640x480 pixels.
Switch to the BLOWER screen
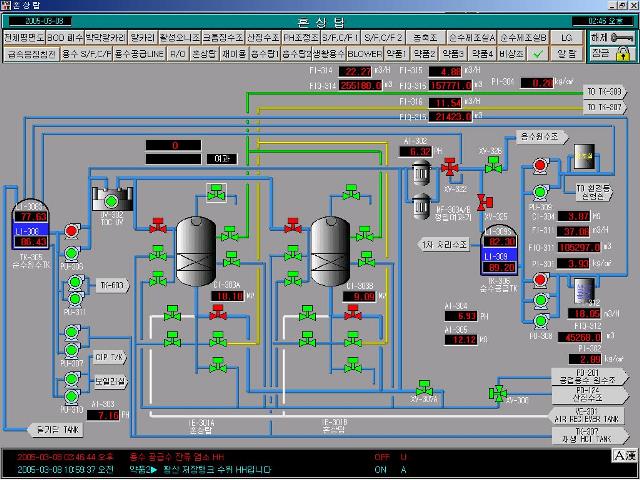(365, 53)
